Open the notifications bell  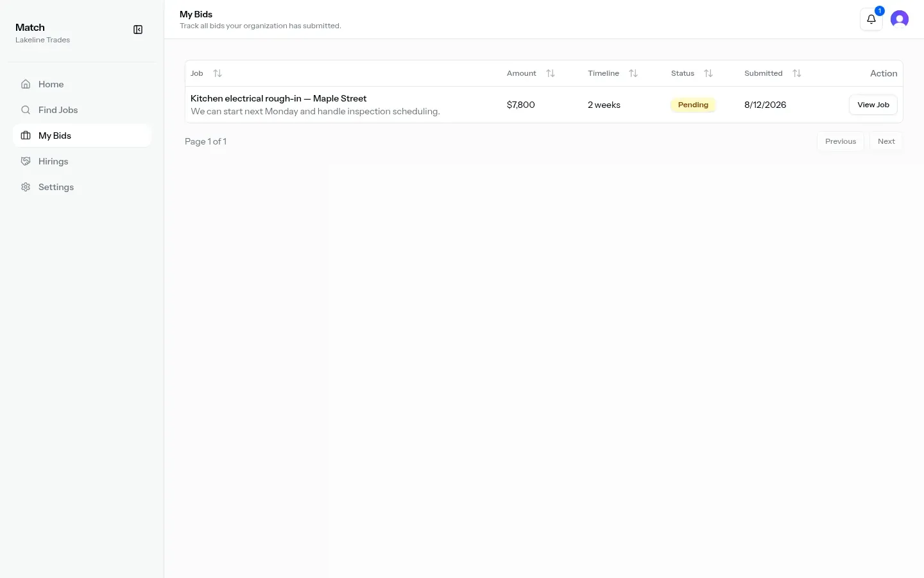[x=871, y=19]
